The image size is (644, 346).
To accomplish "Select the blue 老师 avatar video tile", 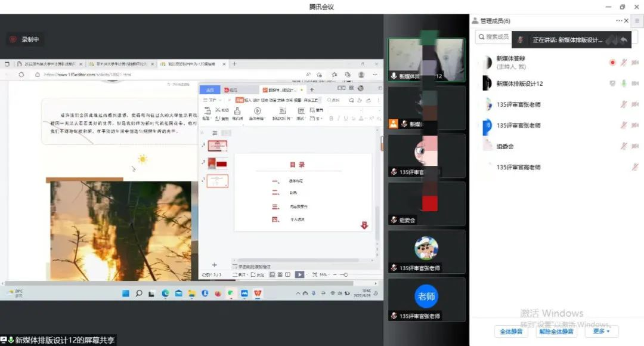I will (x=426, y=300).
